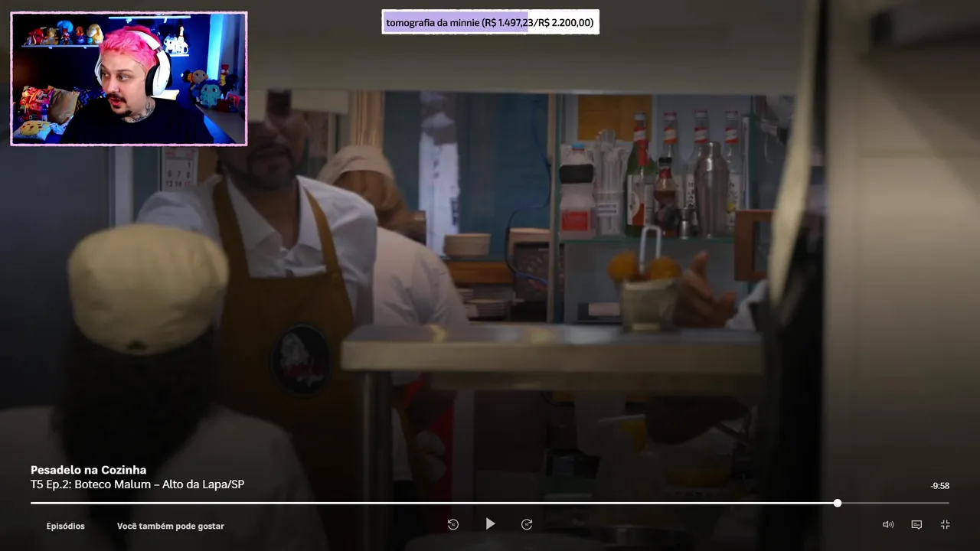Click the streamer webcam overlay
Screen dimensions: 980x551
[129, 78]
